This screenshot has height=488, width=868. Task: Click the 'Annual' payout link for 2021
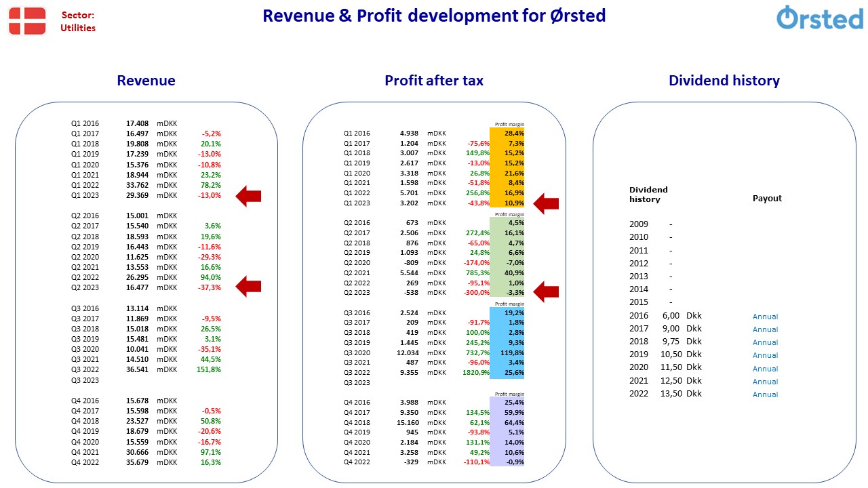(765, 382)
